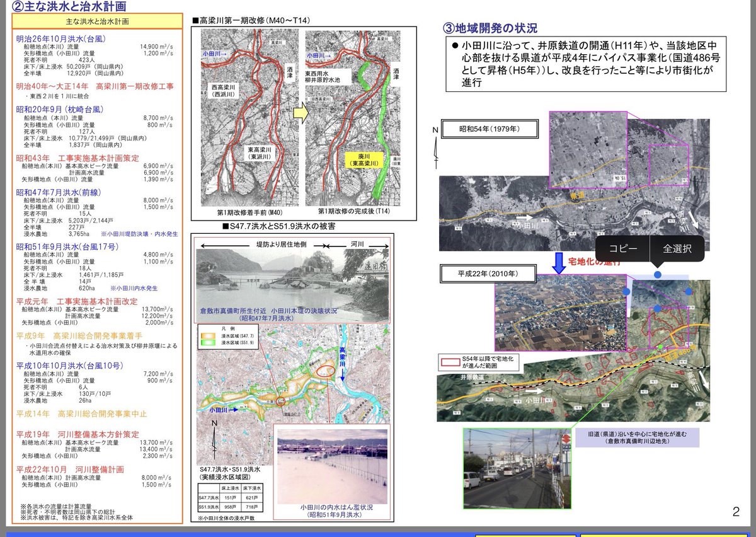Tap コピー in the selection popup

[x=622, y=248]
